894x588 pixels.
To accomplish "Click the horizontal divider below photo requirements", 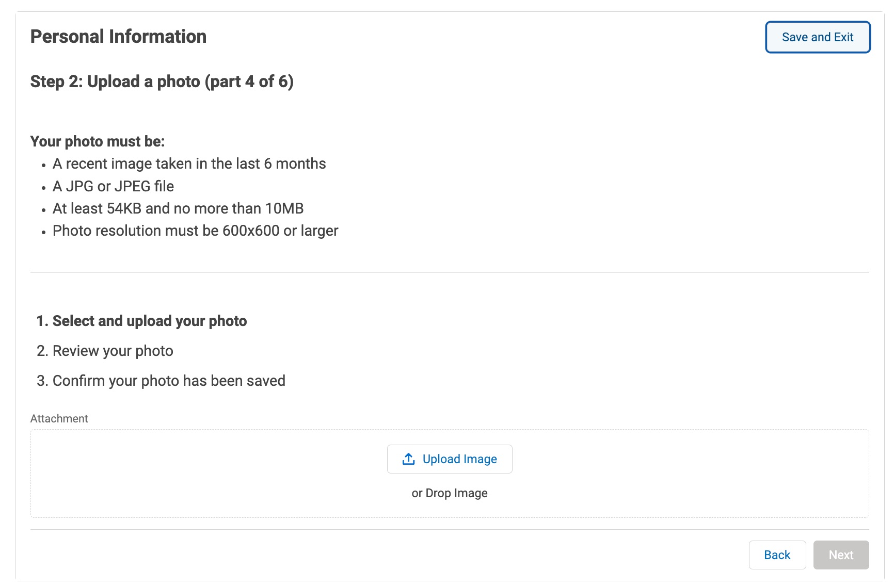I will click(449, 272).
